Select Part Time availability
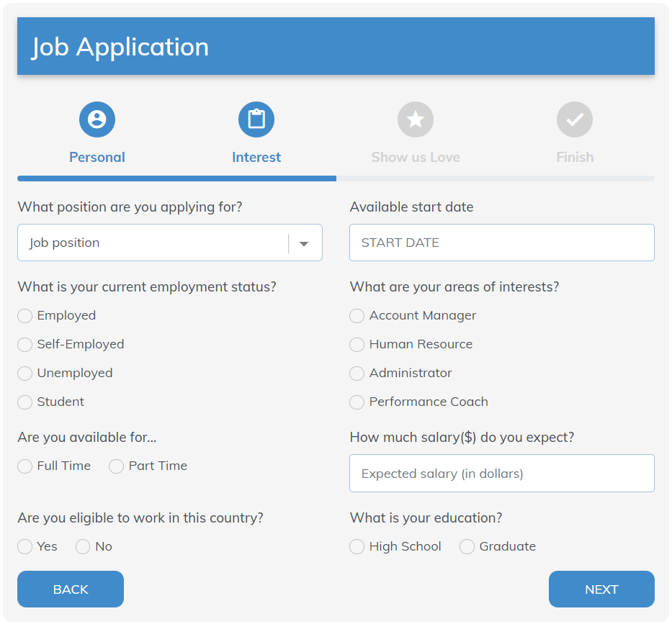This screenshot has height=624, width=672. pos(116,466)
